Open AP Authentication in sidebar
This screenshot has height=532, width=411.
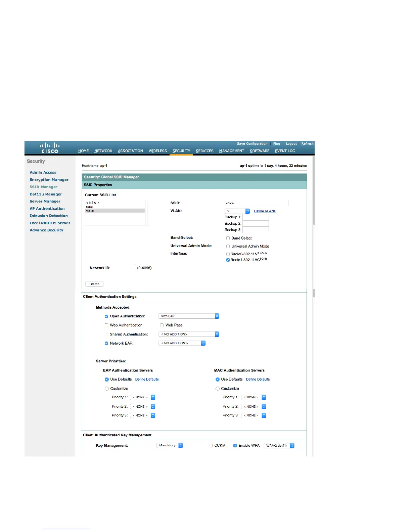pyautogui.click(x=47, y=209)
